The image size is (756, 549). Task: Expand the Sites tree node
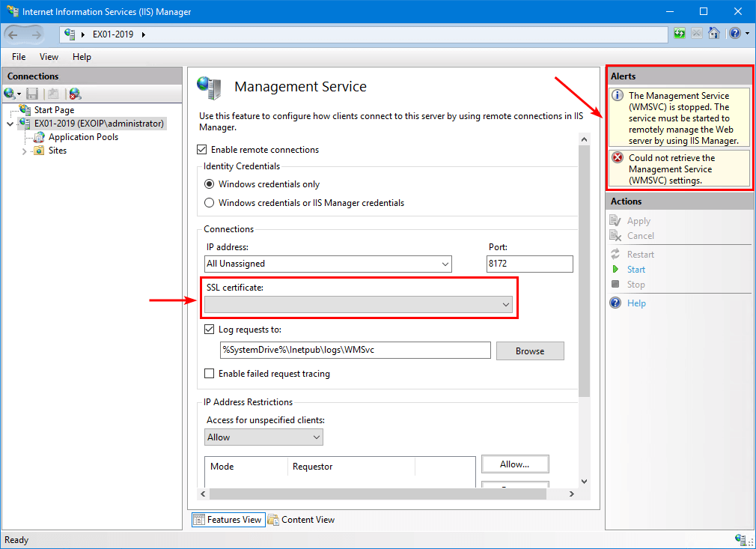pos(24,151)
